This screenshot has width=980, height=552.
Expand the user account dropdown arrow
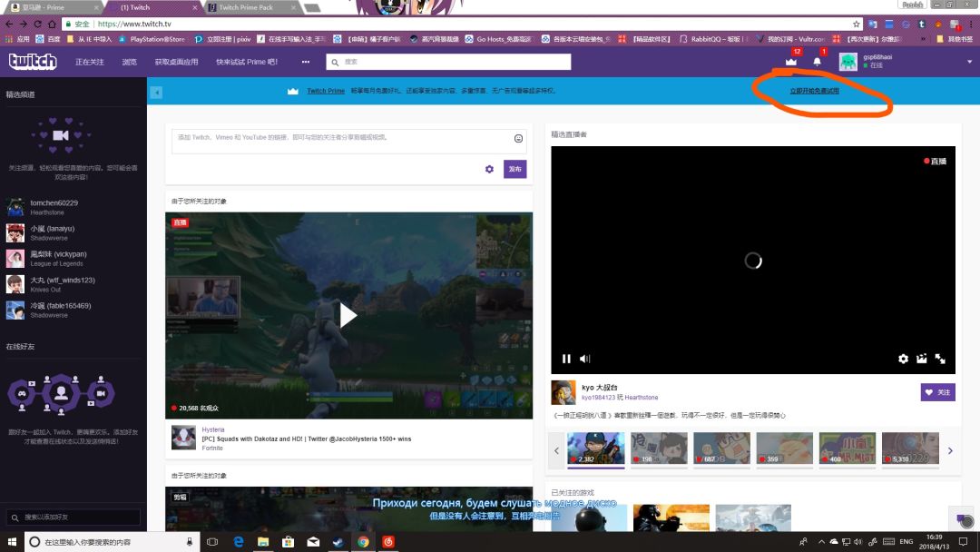(x=969, y=62)
